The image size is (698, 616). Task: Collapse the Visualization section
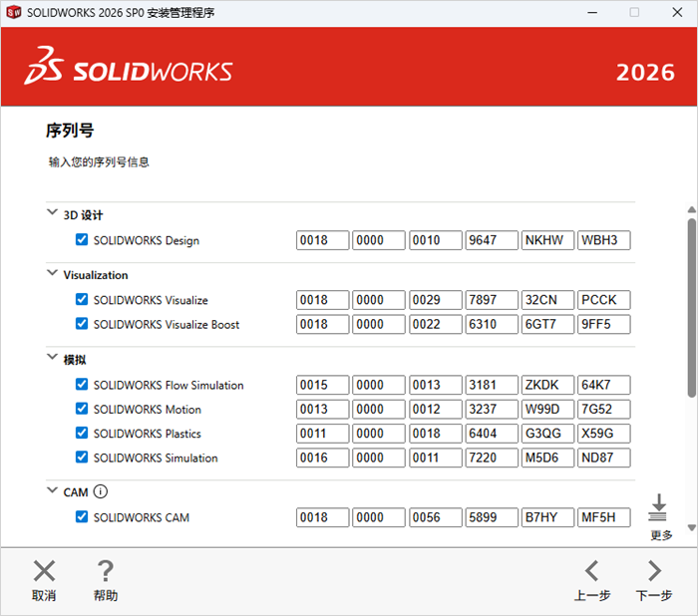click(x=52, y=272)
